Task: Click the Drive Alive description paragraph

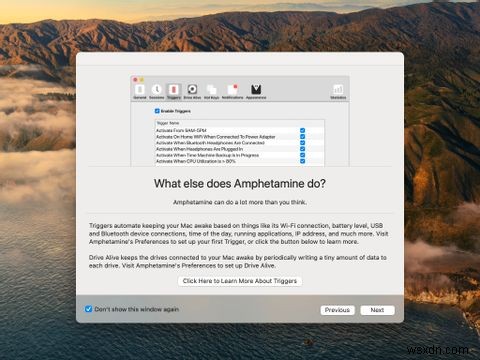Action: click(x=238, y=262)
